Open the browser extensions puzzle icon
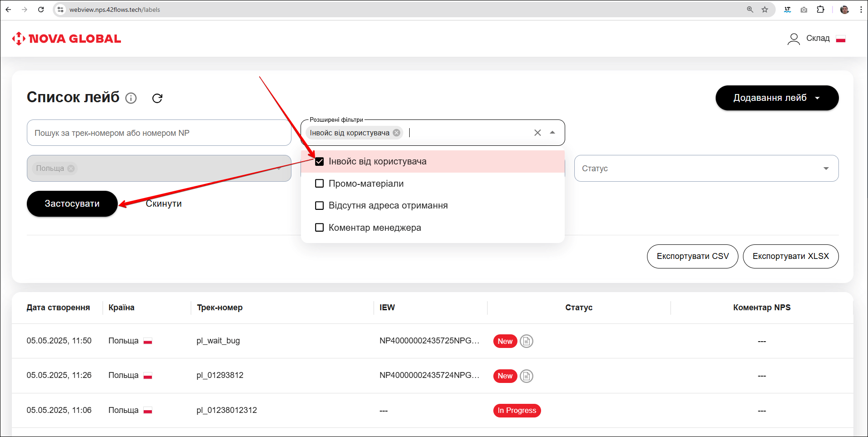868x437 pixels. pos(821,10)
